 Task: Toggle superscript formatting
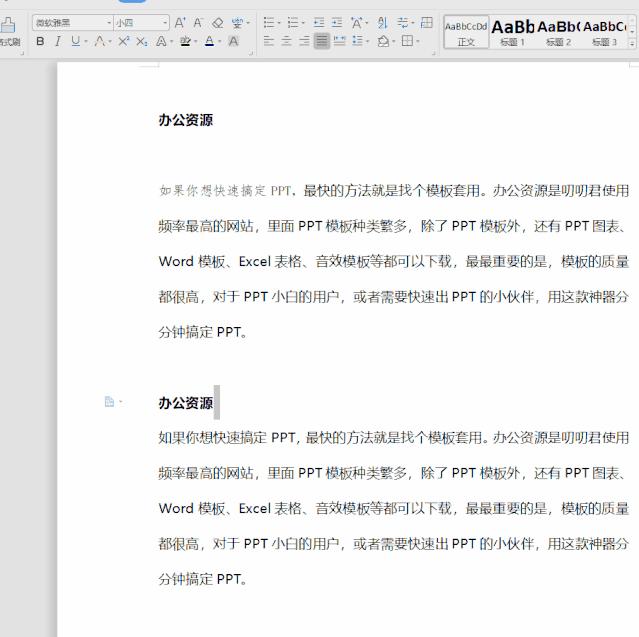pyautogui.click(x=123, y=41)
